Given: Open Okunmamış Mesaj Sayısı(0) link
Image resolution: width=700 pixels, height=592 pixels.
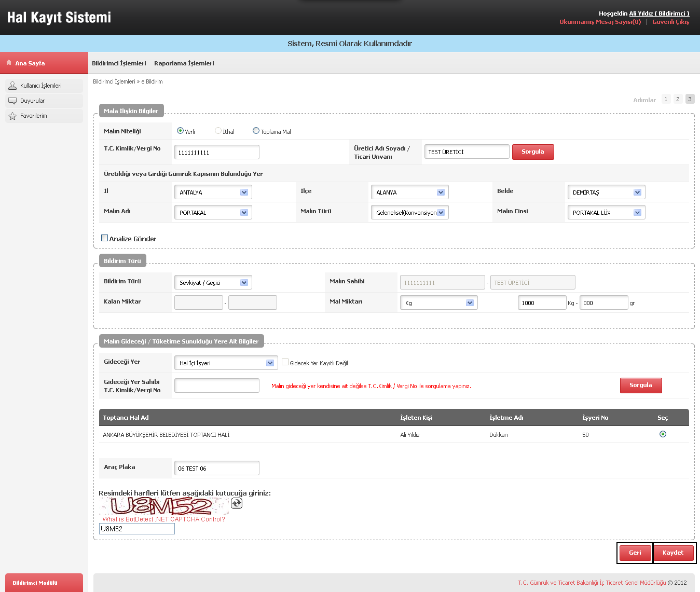Looking at the screenshot, I should 600,22.
